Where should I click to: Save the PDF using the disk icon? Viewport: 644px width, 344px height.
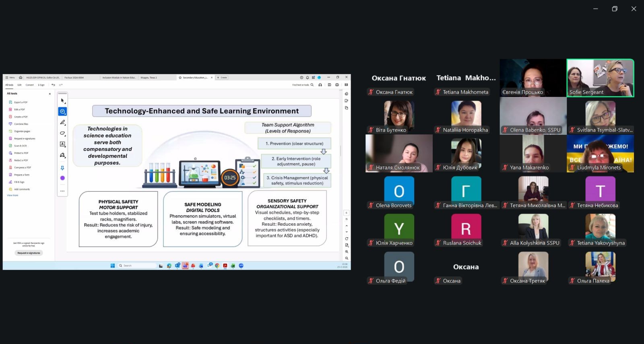[x=330, y=85]
